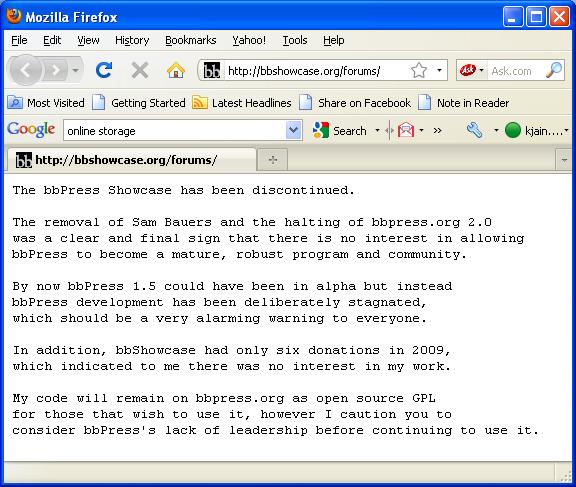Go back with the Back arrow button
Image resolution: width=576 pixels, height=487 pixels.
tap(25, 70)
